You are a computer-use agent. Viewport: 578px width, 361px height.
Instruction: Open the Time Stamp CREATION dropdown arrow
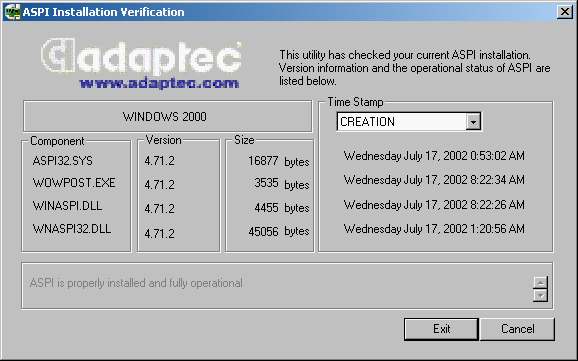(x=473, y=121)
